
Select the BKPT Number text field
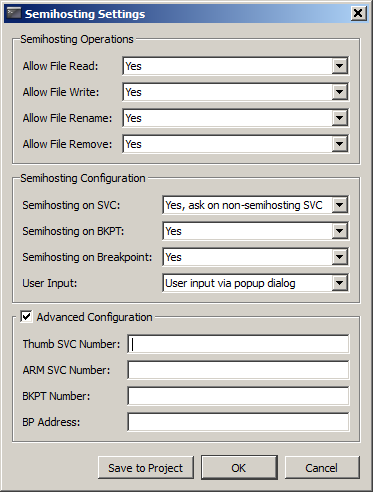(x=238, y=396)
